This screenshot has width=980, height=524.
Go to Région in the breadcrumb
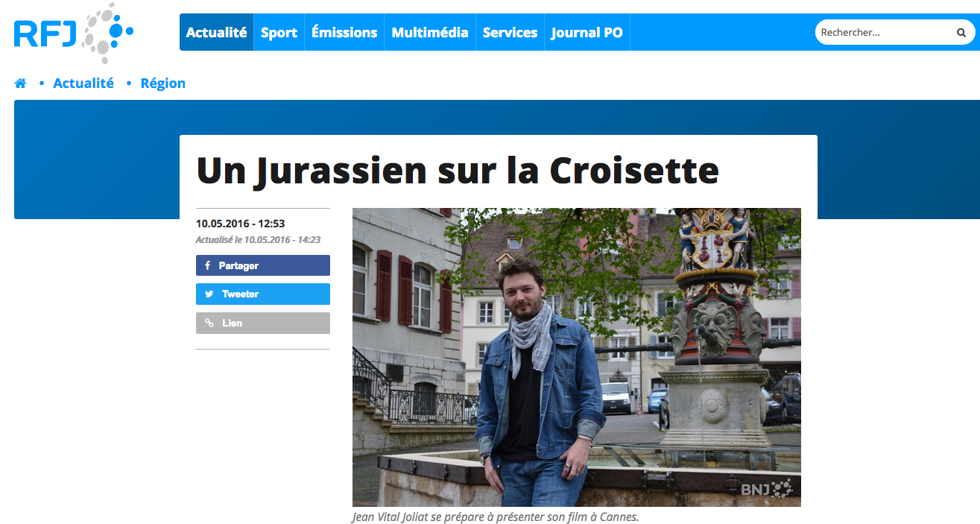click(163, 83)
